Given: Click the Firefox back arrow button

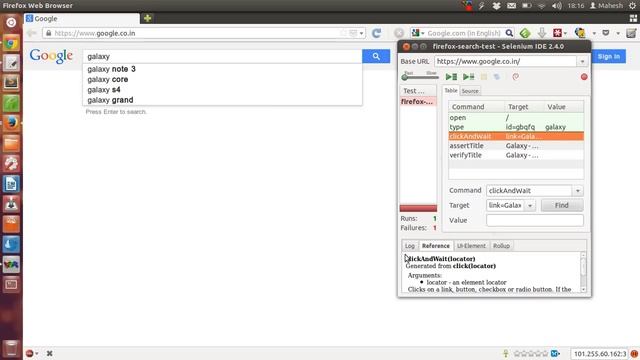Looking at the screenshot, I should click(x=31, y=33).
